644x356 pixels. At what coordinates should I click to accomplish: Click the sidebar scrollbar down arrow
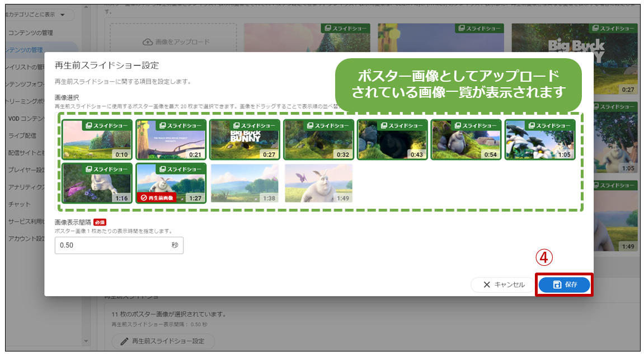(86, 341)
